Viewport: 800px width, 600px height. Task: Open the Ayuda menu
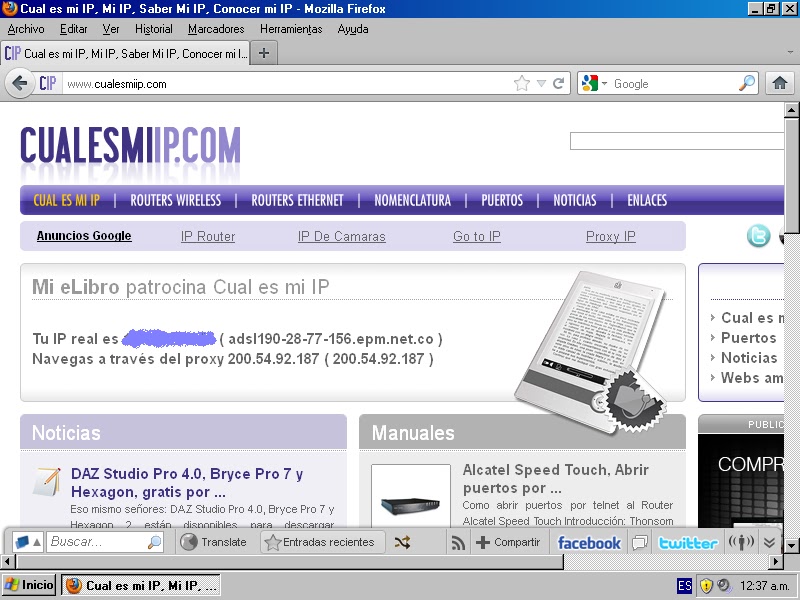pyautogui.click(x=353, y=29)
